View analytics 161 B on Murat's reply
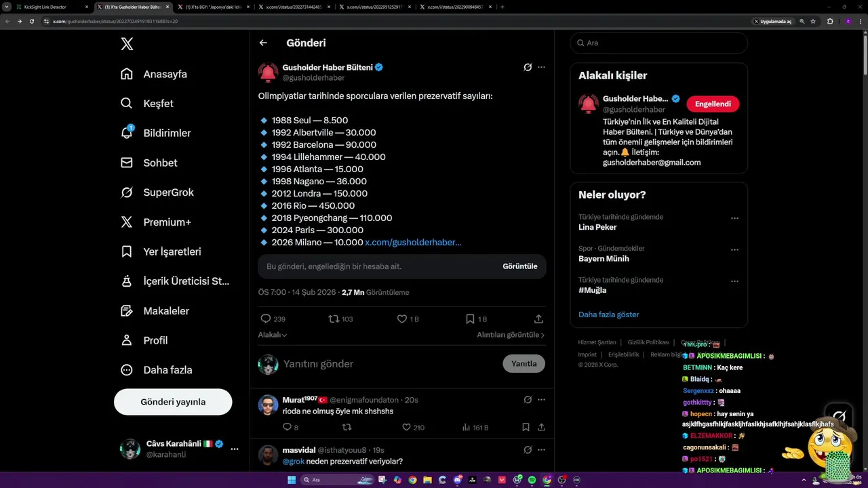This screenshot has width=868, height=488. pos(475,428)
